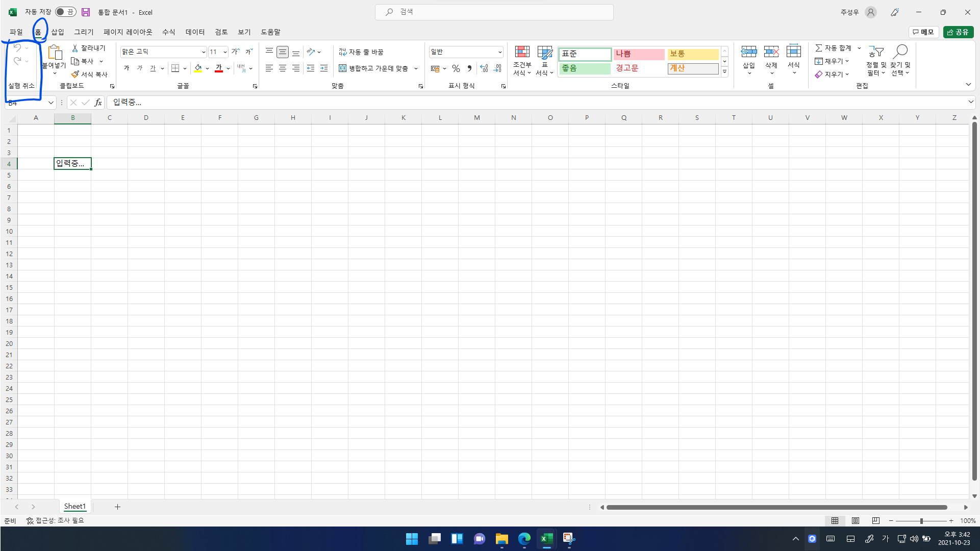
Task: Click the AutoSum sigma icon
Action: [819, 48]
